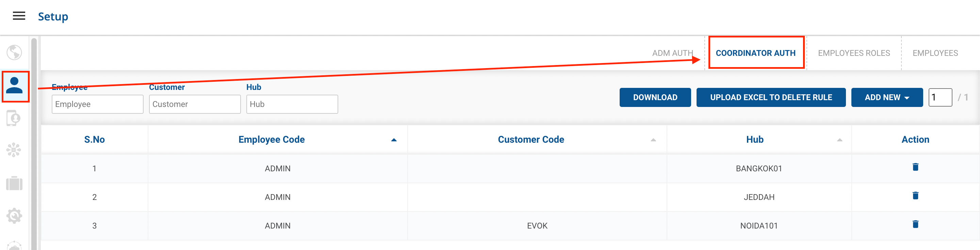Screen dimensions: 980x250
Task: Open the briefcase icon in the sidebar
Action: pos(14,183)
